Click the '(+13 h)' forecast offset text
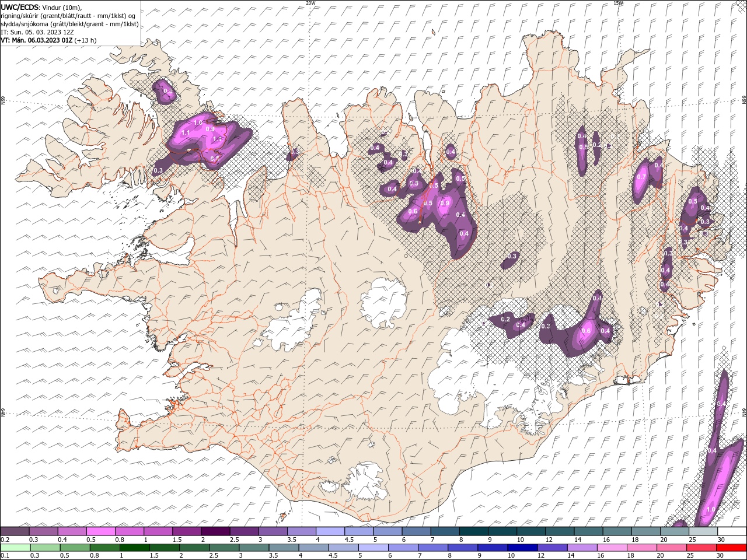 click(x=85, y=40)
